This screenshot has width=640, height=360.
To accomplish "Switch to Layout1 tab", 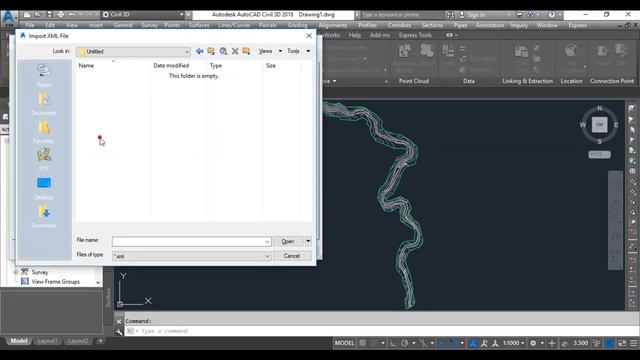I will coord(48,341).
